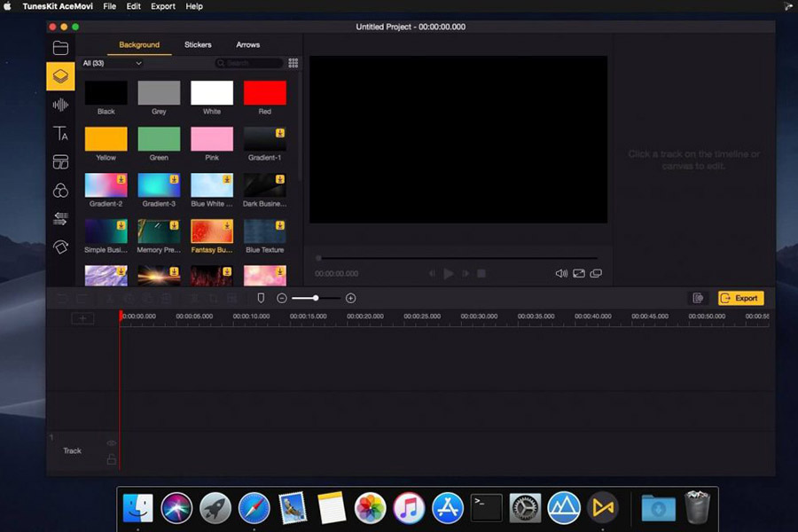
Task: Open the Media library in the sidebar
Action: tap(60, 48)
